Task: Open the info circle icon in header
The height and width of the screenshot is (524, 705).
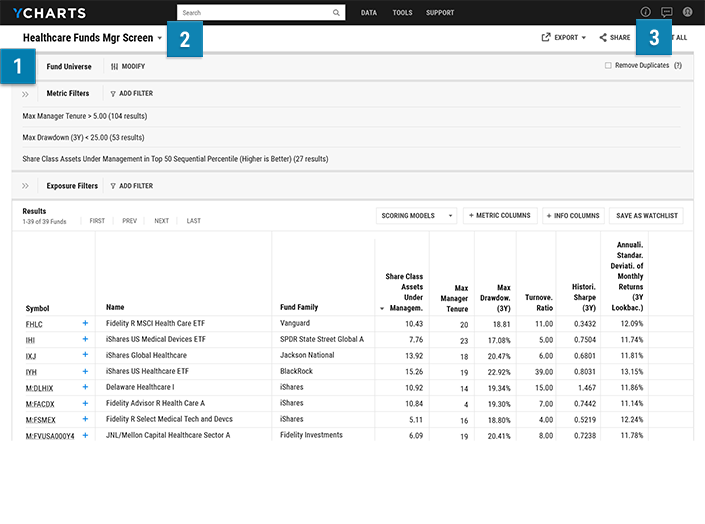Action: tap(645, 12)
